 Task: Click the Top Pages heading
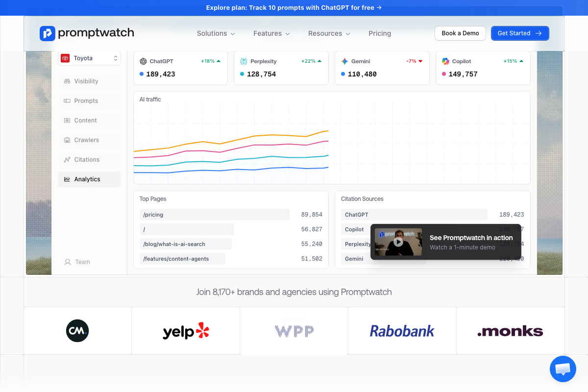153,199
